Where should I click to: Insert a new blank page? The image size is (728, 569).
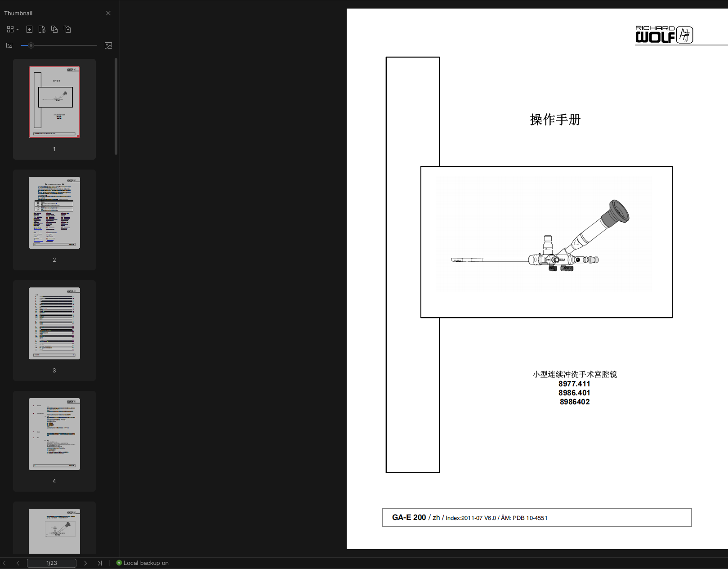[29, 29]
